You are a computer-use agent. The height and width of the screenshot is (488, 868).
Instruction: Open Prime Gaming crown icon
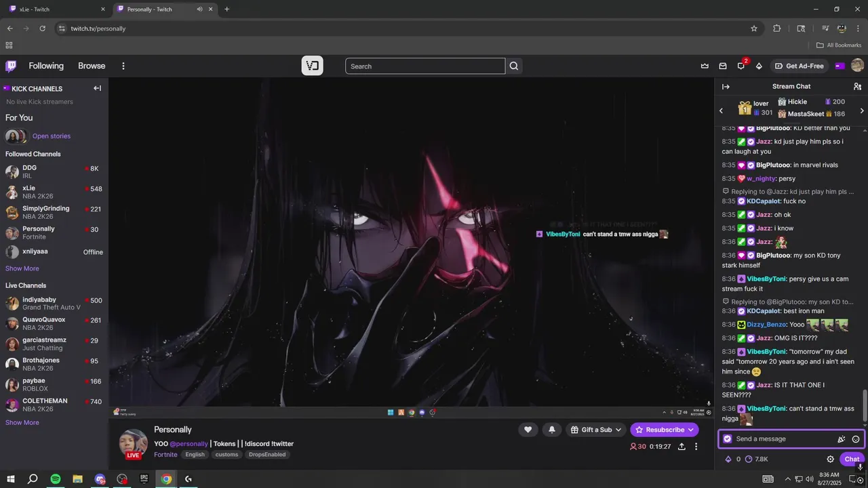[x=705, y=66]
